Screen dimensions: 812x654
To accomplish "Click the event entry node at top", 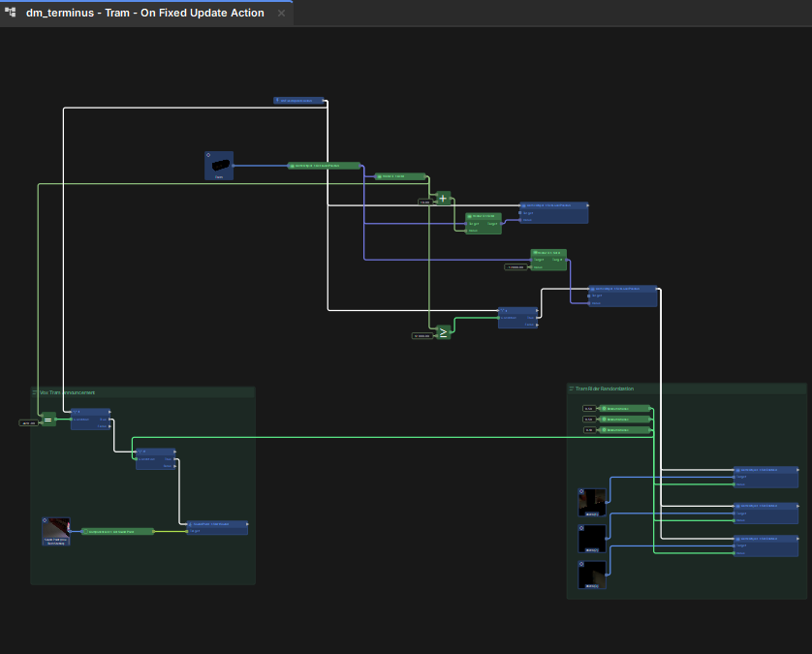I will tap(298, 100).
